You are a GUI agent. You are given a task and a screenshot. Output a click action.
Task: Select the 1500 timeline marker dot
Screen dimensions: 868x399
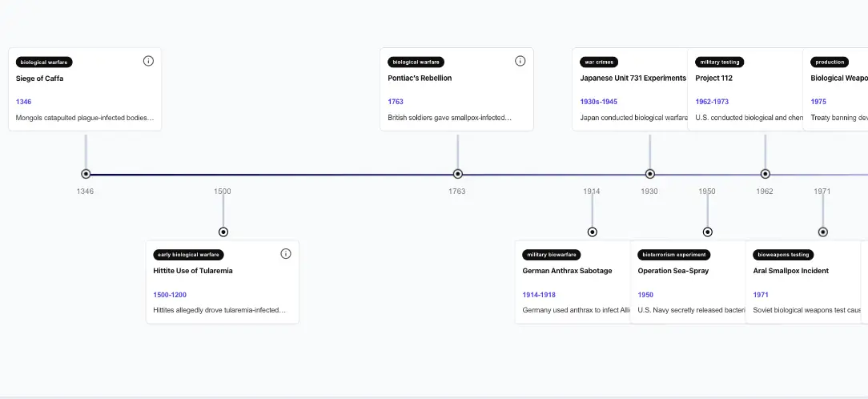coord(223,232)
